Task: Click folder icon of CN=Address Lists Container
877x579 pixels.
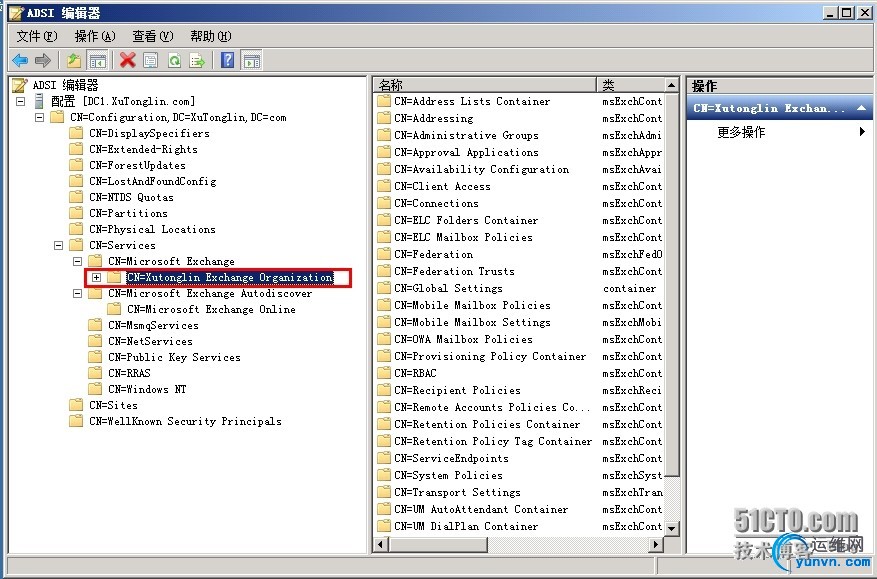Action: [x=384, y=101]
